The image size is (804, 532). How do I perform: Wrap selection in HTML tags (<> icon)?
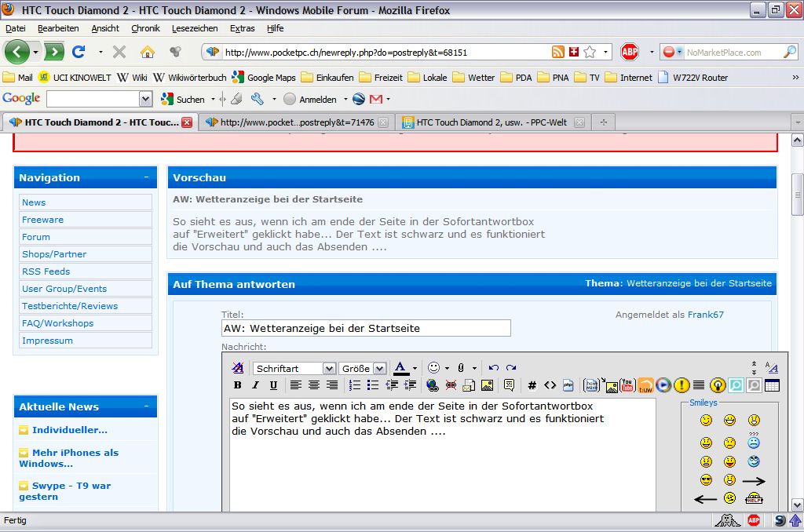550,385
